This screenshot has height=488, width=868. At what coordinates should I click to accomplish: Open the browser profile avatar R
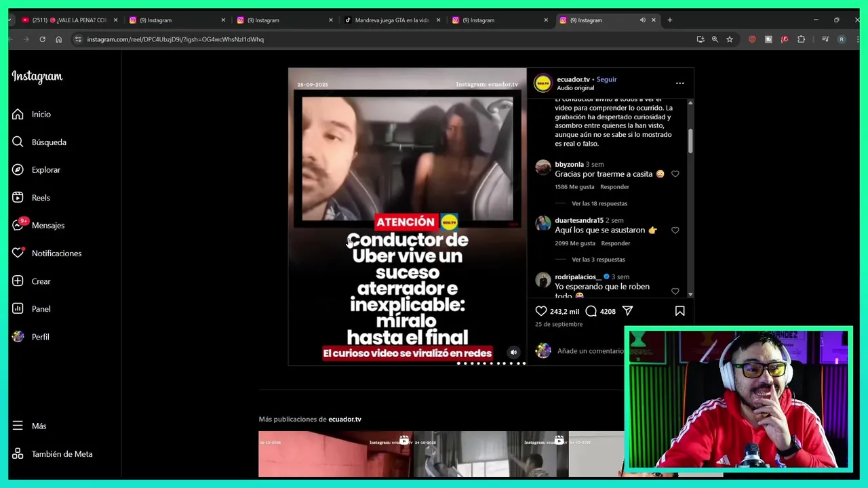point(842,39)
